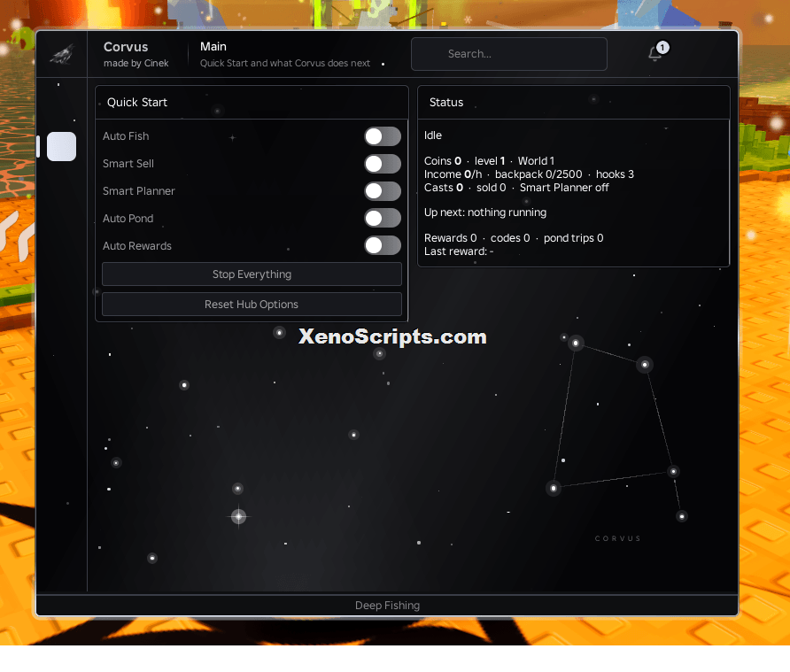The height and width of the screenshot is (672, 790).
Task: Focus the Search input field
Action: click(x=509, y=54)
